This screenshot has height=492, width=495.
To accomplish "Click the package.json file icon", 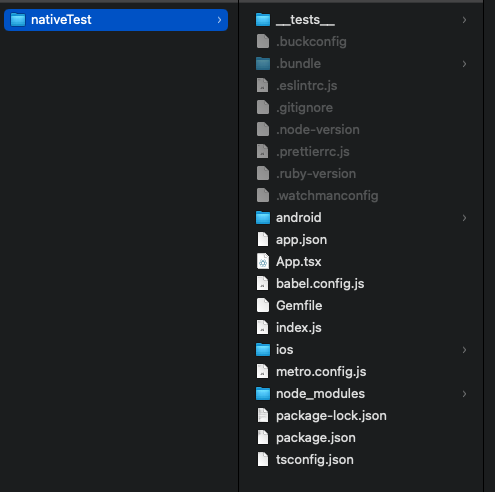I will (x=263, y=438).
